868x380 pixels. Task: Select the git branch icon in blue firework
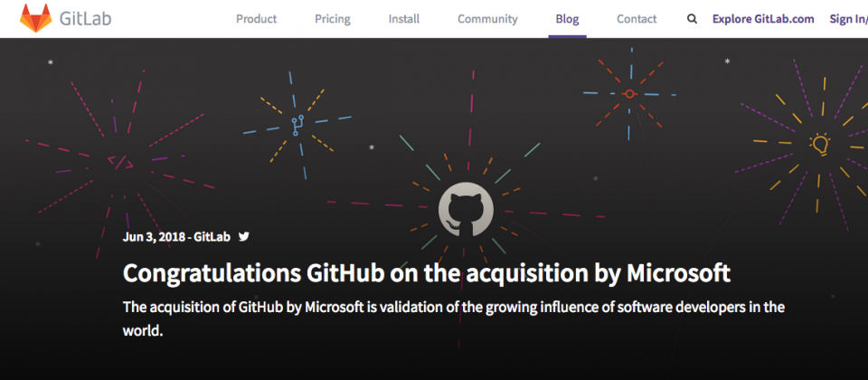pos(297,126)
